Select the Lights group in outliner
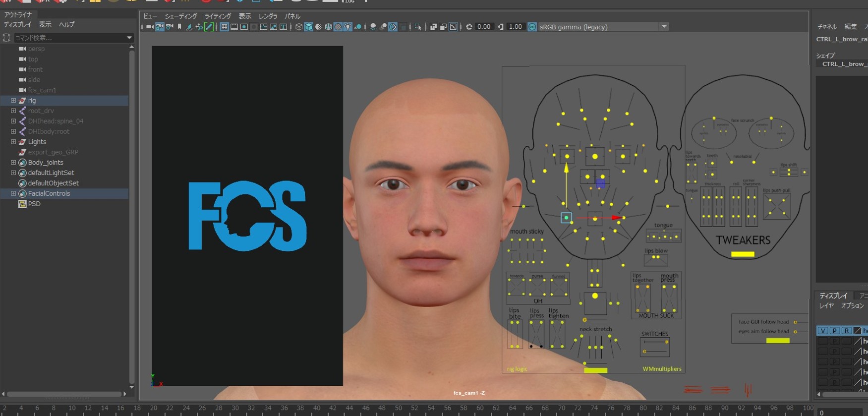Viewport: 868px width, 416px height. tap(37, 142)
